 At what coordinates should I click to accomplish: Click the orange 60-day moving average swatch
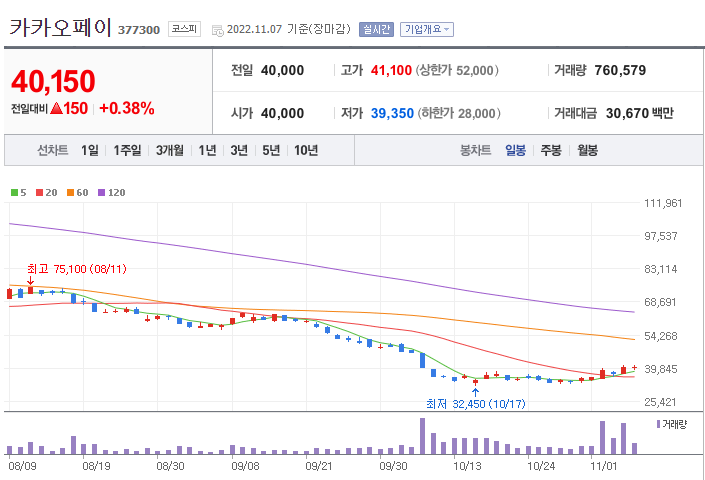coord(70,192)
